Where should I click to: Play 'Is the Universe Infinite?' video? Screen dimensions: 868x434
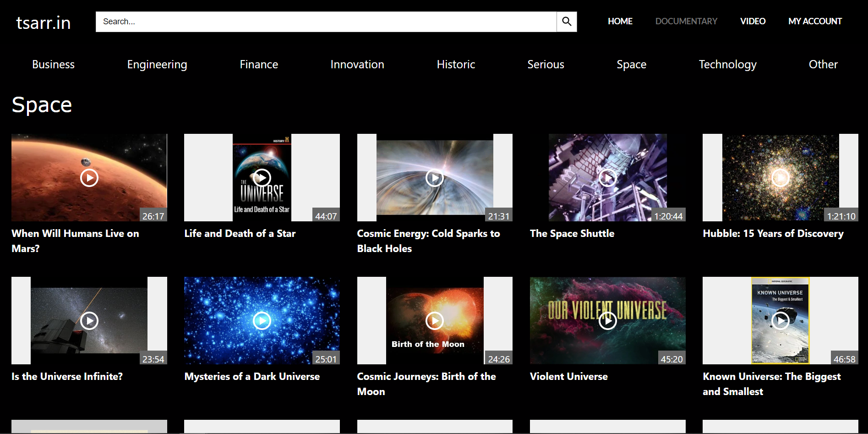[89, 321]
